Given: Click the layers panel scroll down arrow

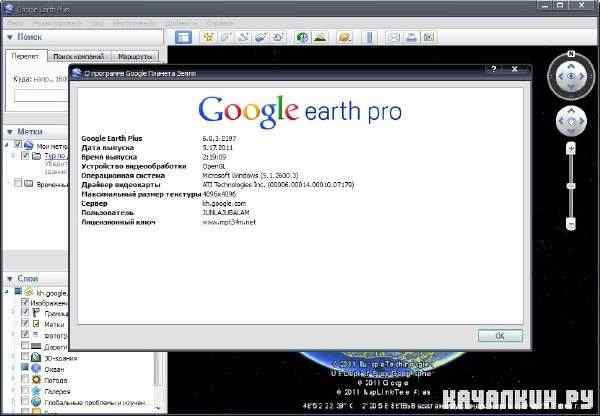Looking at the screenshot, I should (x=158, y=408).
